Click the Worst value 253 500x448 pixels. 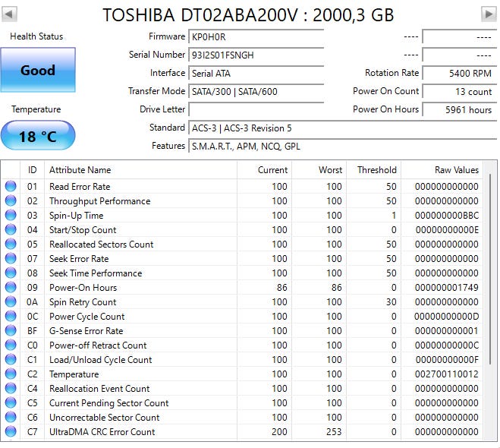pos(334,432)
